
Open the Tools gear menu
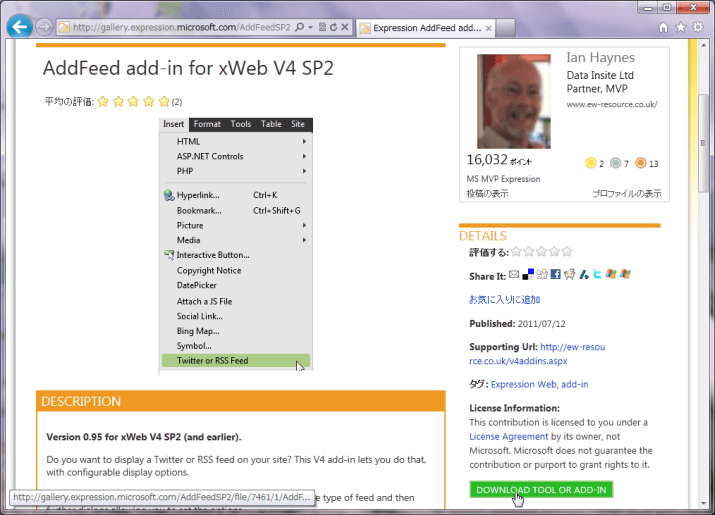point(698,27)
